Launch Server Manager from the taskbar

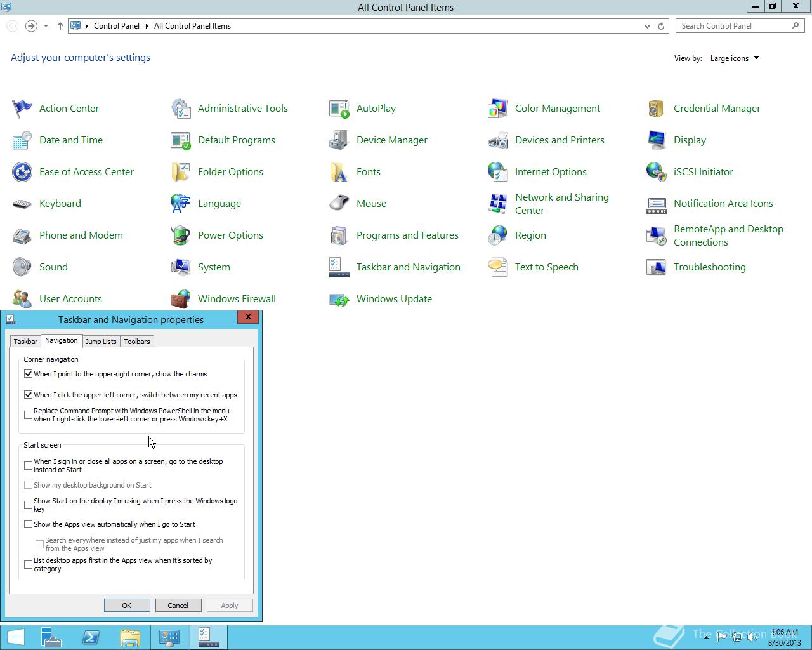tap(51, 637)
